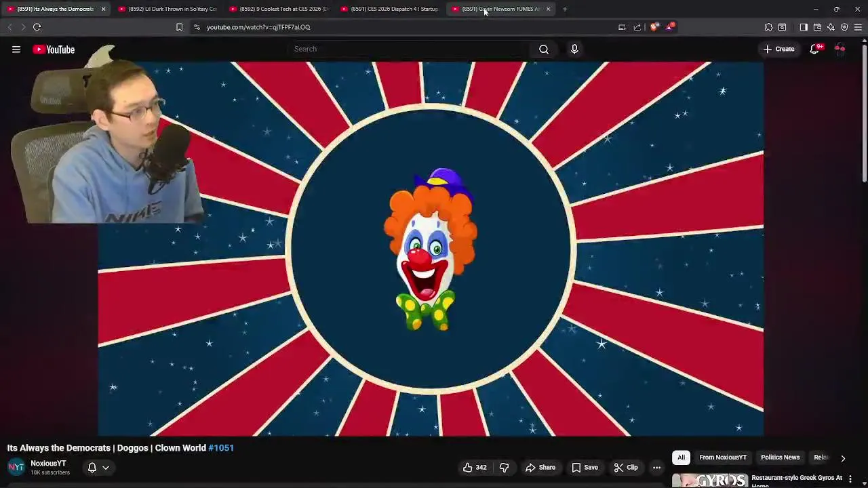
Task: Open the cast media icon in the address bar
Action: pos(622,27)
